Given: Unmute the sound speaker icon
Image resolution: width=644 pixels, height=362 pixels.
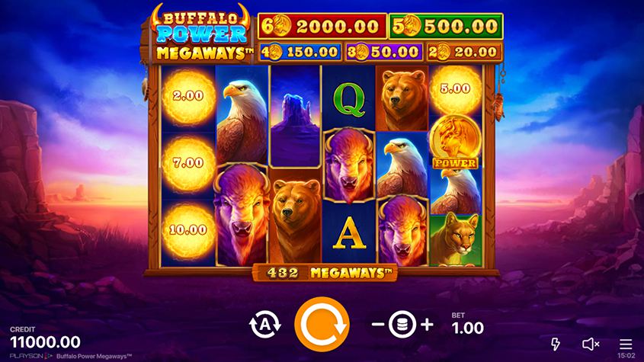Looking at the screenshot, I should 591,344.
